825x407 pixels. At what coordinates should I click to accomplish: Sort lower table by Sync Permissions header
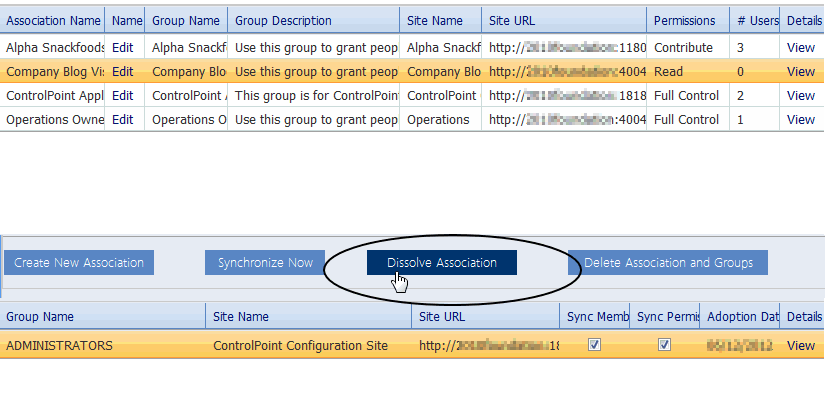pyautogui.click(x=665, y=317)
